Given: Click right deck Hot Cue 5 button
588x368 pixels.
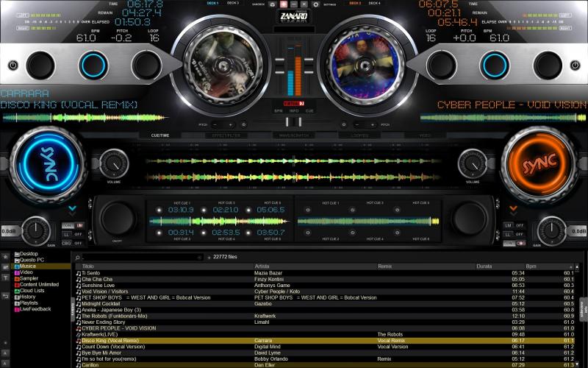Looking at the screenshot, I should [x=397, y=210].
